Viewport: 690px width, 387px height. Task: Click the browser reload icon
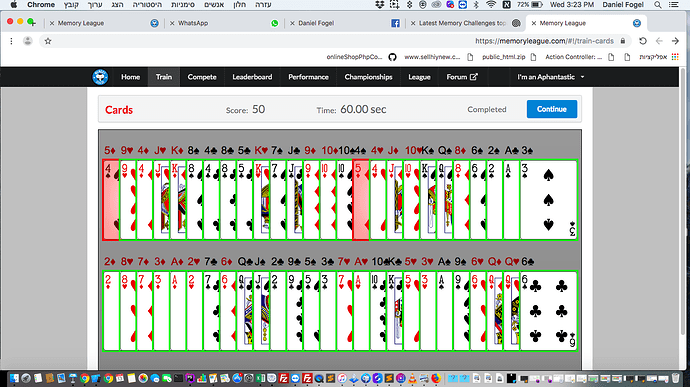point(643,41)
